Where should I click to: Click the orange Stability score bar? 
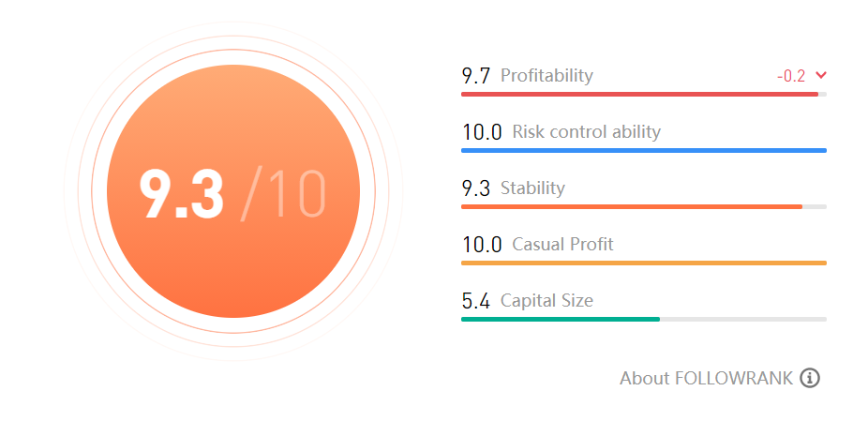(x=631, y=206)
